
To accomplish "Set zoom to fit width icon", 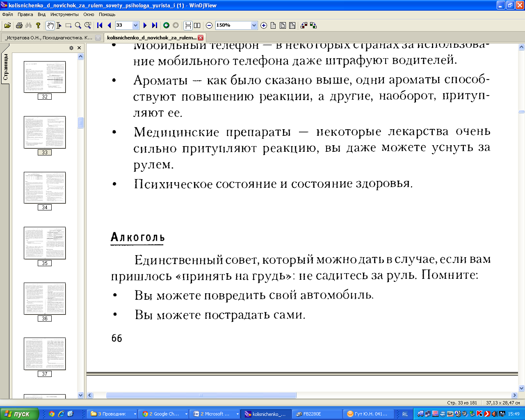I will tap(292, 25).
